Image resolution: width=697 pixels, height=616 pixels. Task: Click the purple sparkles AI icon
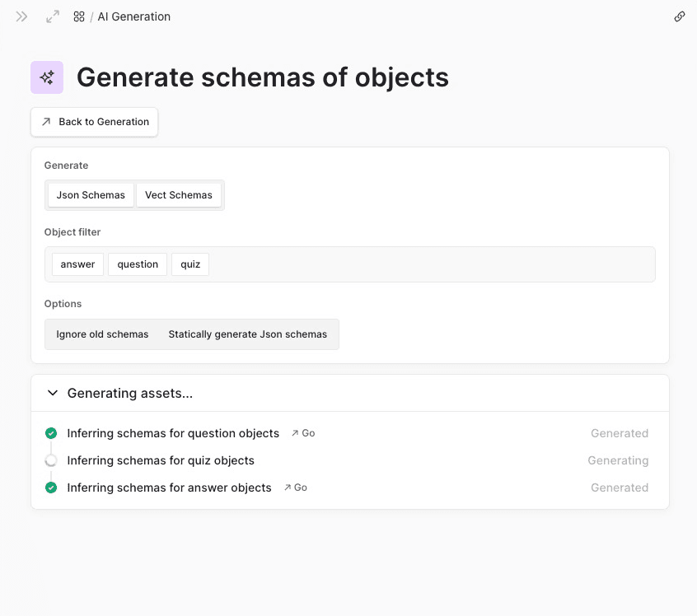47,77
